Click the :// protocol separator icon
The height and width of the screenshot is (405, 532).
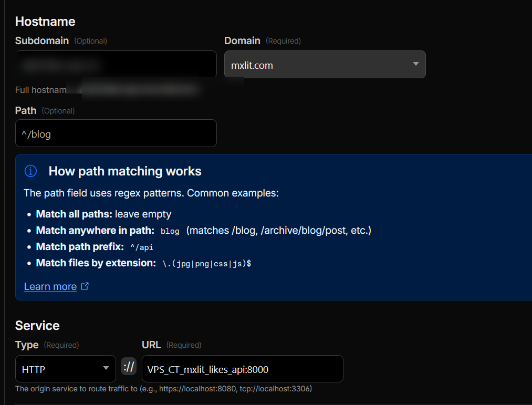pos(129,367)
